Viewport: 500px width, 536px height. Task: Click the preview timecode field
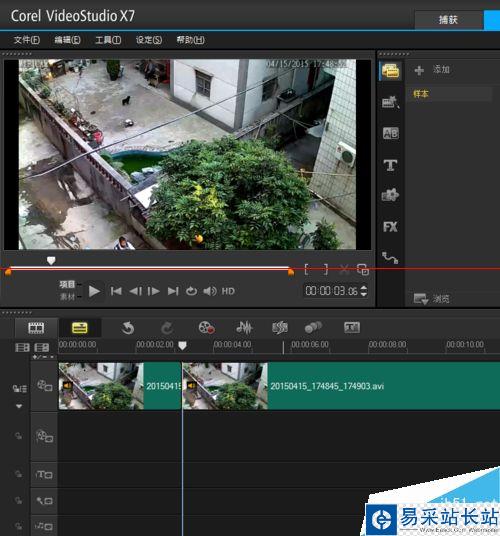(332, 291)
